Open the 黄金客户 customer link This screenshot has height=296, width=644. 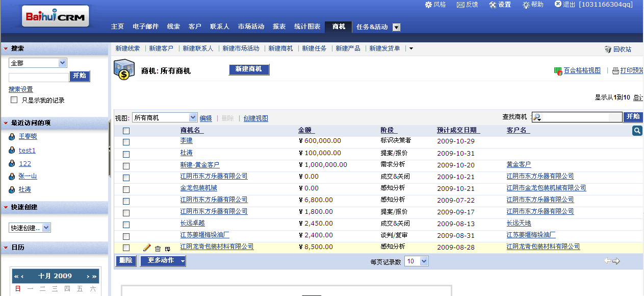click(519, 164)
